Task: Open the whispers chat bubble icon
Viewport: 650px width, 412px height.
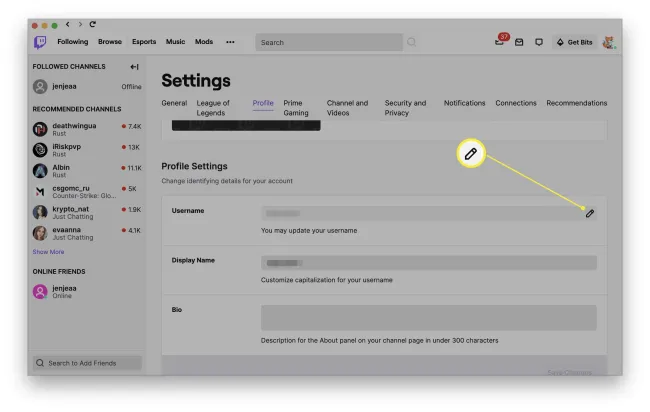Action: (539, 42)
